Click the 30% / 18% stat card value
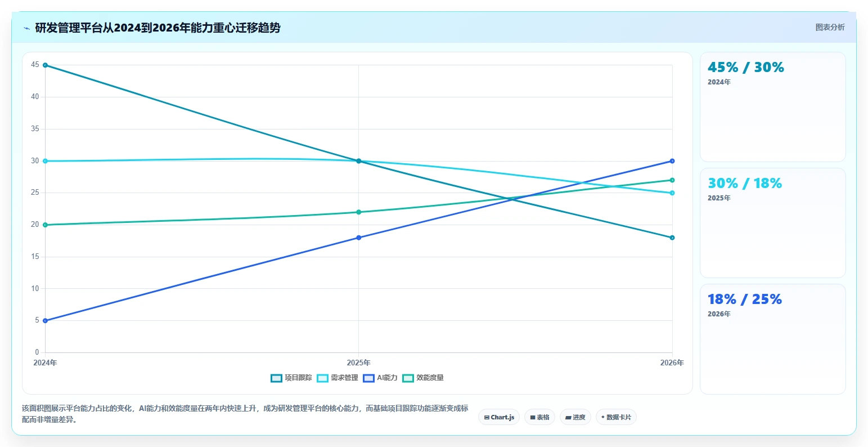Image resolution: width=868 pixels, height=447 pixels. point(745,184)
